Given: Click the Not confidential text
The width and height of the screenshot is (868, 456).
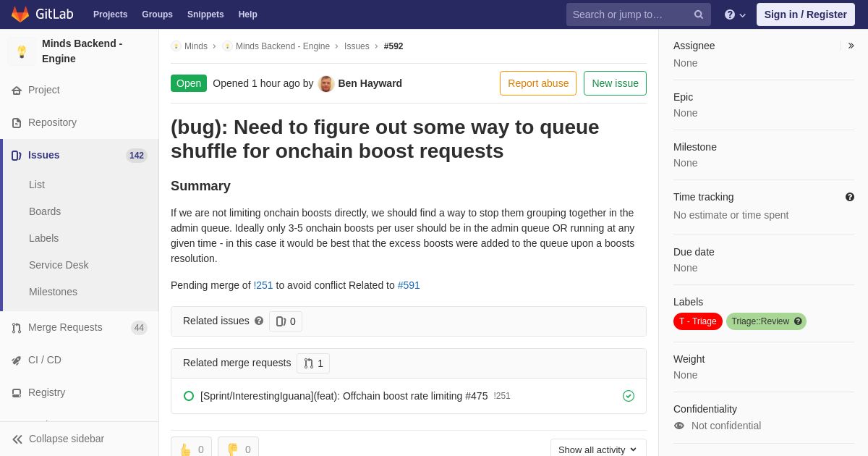Looking at the screenshot, I should [726, 426].
